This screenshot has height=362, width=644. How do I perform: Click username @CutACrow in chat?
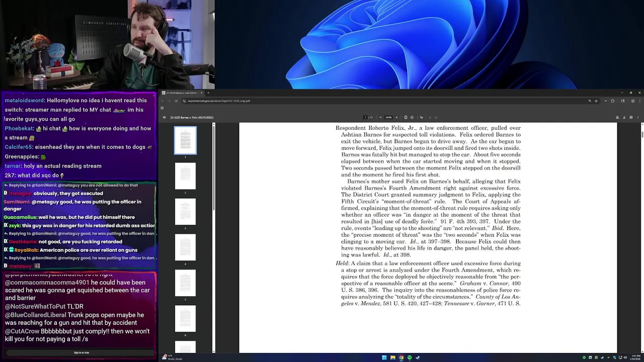(x=22, y=331)
